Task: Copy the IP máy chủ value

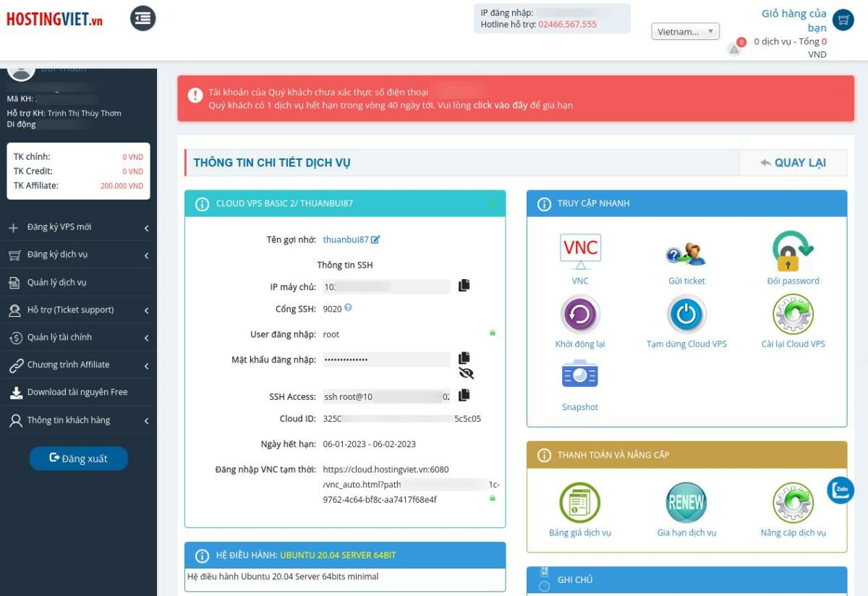Action: pos(464,285)
